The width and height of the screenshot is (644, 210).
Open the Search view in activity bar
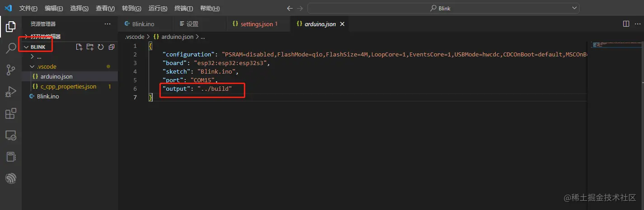10,48
